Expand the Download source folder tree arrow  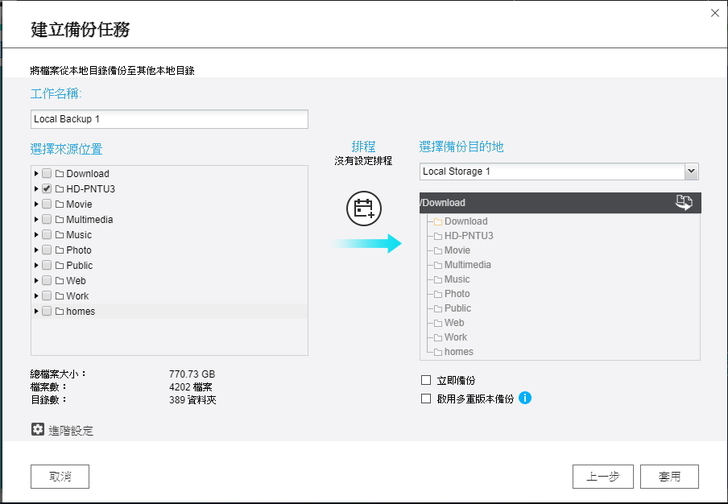pyautogui.click(x=37, y=174)
